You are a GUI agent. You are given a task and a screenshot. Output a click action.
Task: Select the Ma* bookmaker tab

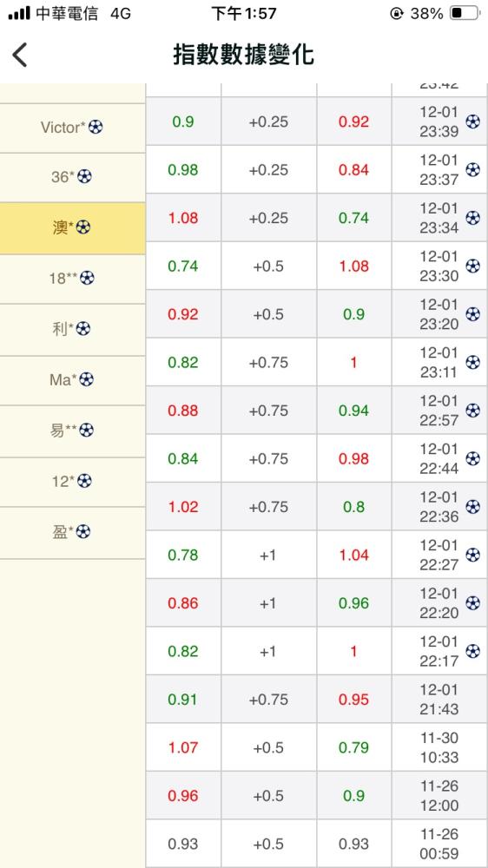(73, 380)
